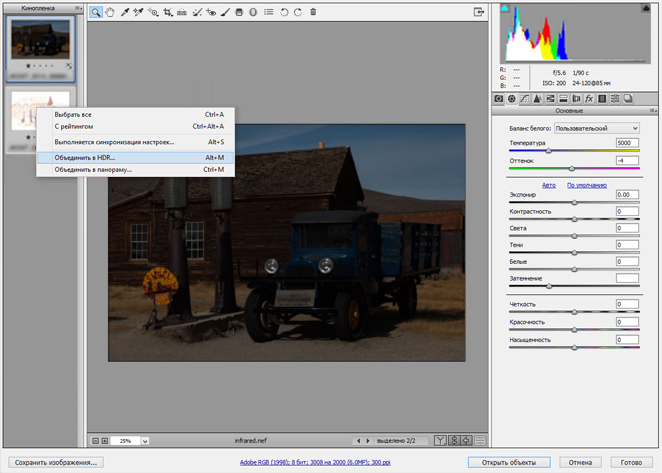Screen dimensions: 662x473
Task: Adjust the Экспонир slider handle
Action: click(x=574, y=202)
